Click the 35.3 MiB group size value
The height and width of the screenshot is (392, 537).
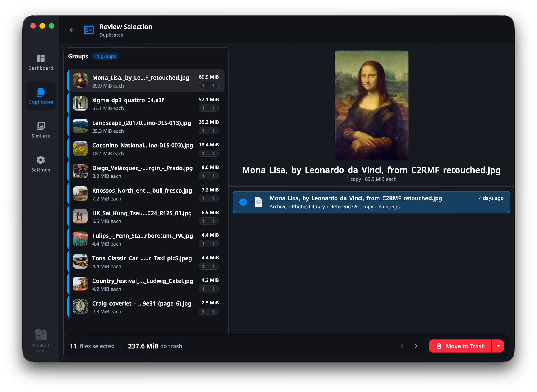coord(209,122)
